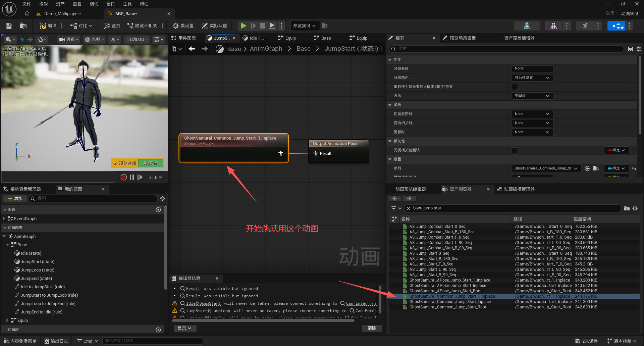Open the 对比 diff dropdown

81,26
